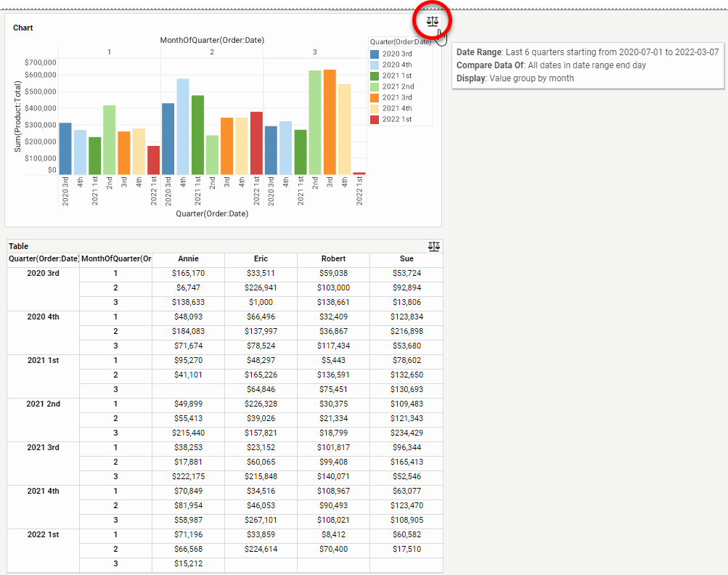
Task: Select the 2022 1st red legend swatch
Action: coord(375,119)
